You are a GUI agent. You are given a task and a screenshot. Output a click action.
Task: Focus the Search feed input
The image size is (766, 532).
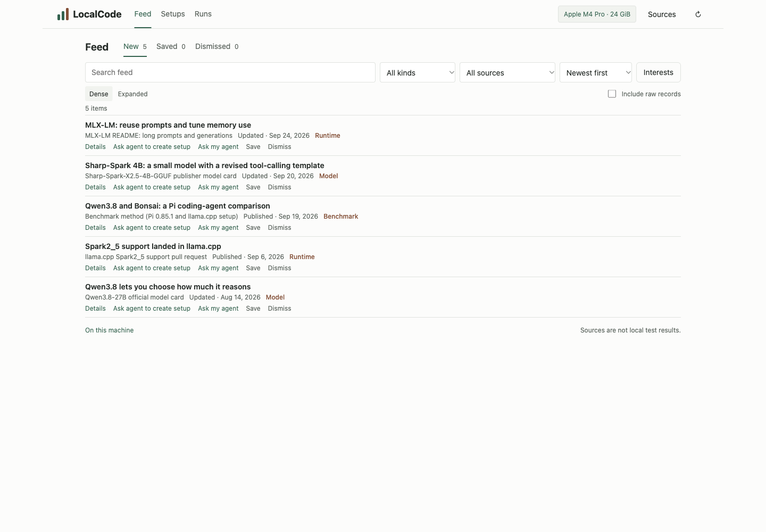tap(230, 72)
